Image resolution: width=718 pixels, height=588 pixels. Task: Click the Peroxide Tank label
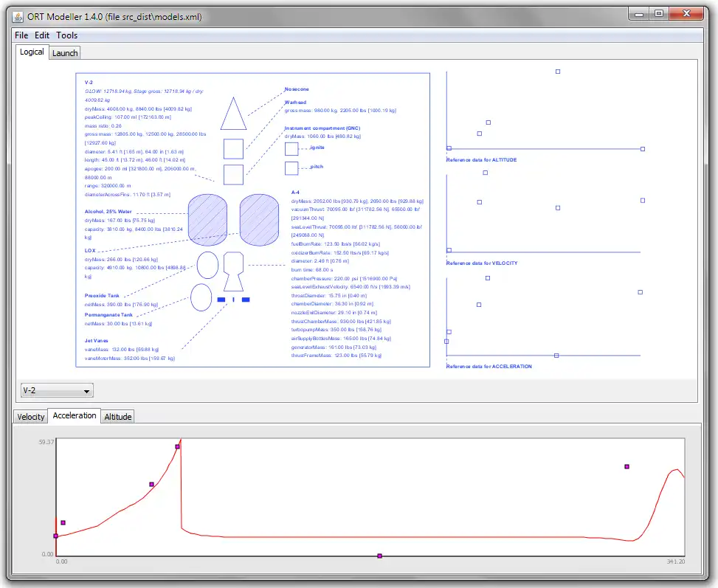click(102, 296)
